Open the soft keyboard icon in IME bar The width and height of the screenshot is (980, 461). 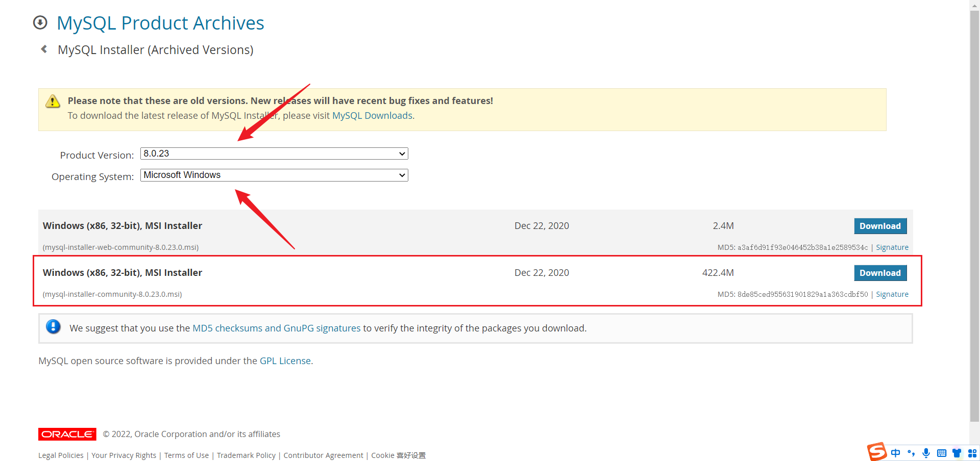coord(942,453)
